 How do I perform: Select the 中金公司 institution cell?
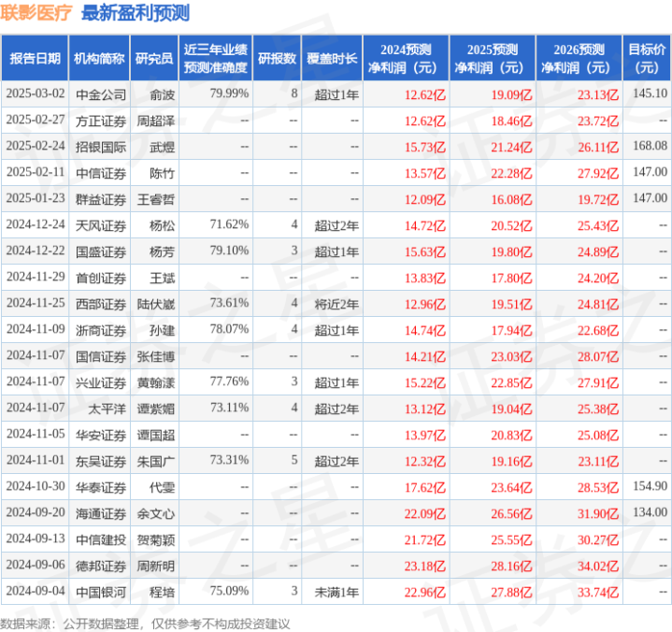(101, 94)
